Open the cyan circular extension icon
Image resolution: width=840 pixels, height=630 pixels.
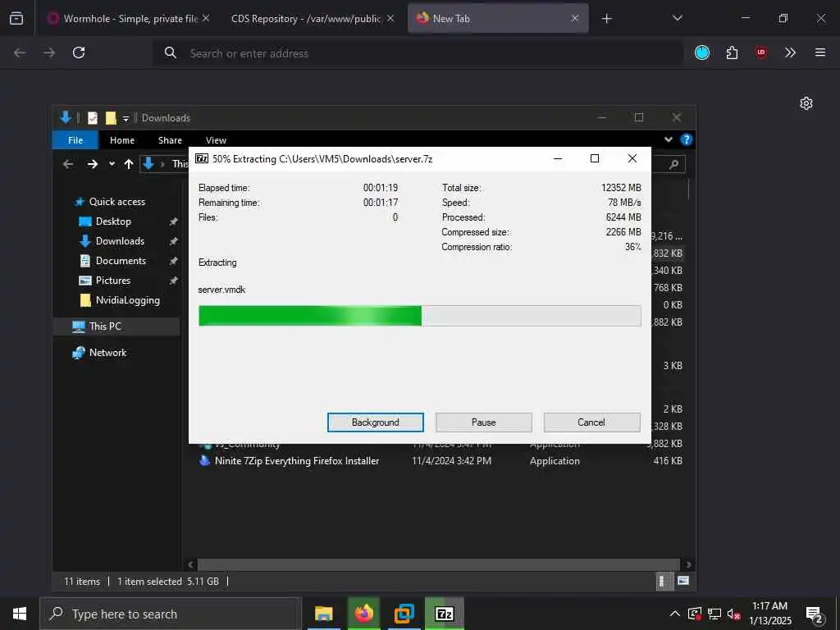pyautogui.click(x=702, y=52)
